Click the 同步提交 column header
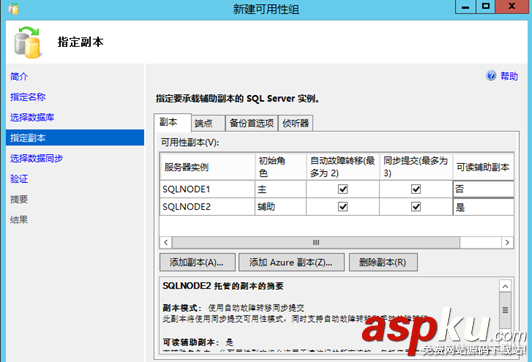The width and height of the screenshot is (532, 362). coord(416,167)
